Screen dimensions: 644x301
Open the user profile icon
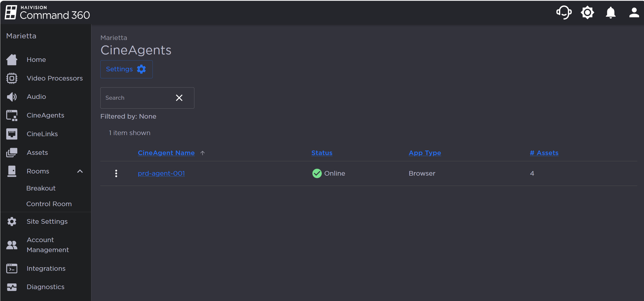click(634, 12)
